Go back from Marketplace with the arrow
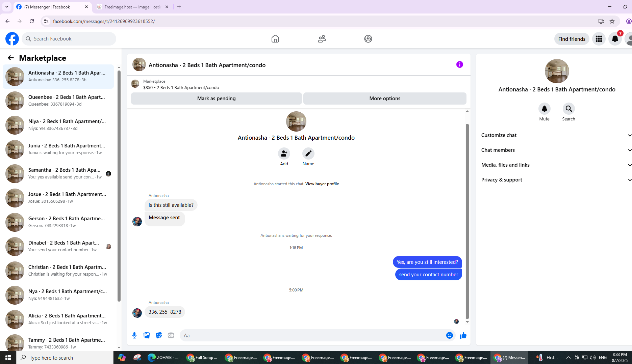The width and height of the screenshot is (632, 364). [x=11, y=58]
